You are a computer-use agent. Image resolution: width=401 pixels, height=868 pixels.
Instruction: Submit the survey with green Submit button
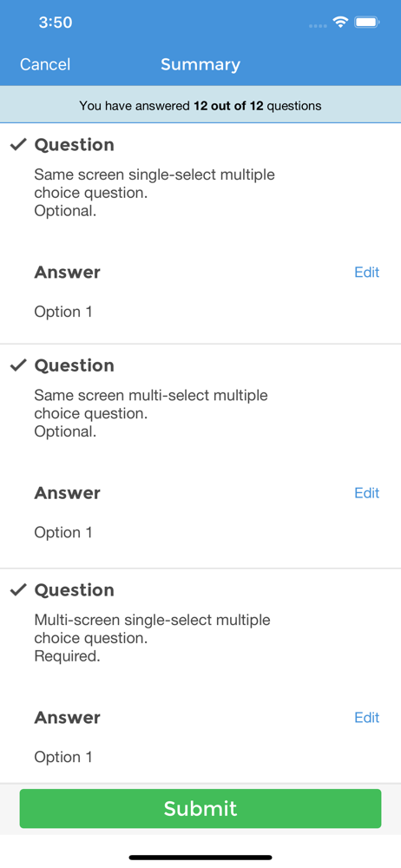point(200,808)
